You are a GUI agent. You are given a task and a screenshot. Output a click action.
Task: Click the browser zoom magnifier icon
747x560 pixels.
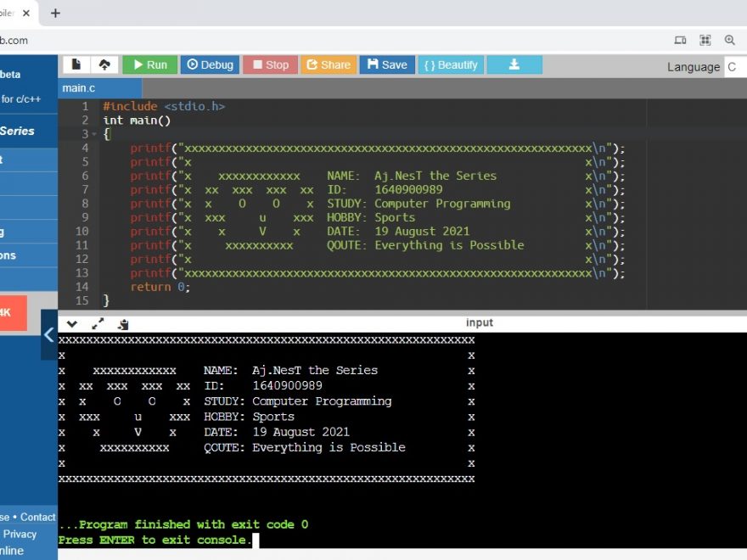730,40
